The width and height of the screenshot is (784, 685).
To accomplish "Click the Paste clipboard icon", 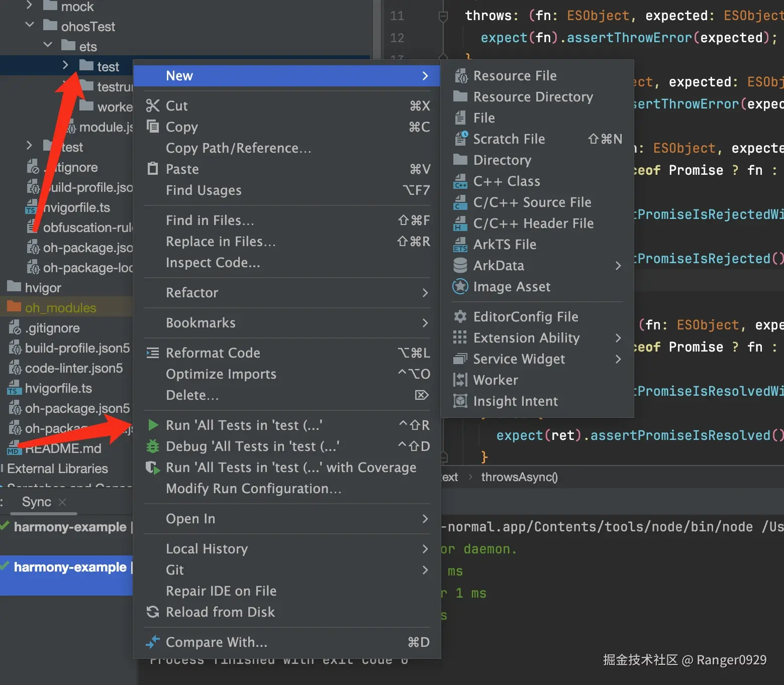I will [x=153, y=168].
